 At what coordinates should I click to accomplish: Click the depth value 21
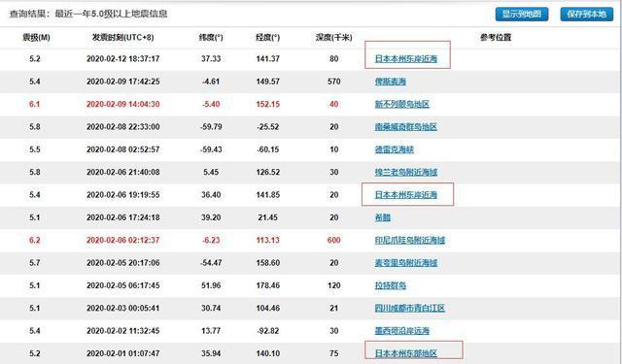334,308
